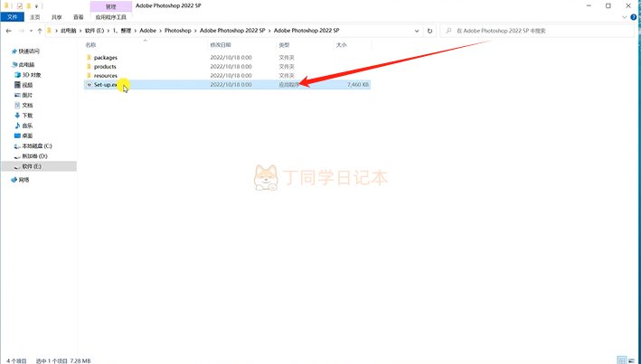The image size is (641, 364).
Task: Sort by the 名称 column header
Action: (90, 45)
